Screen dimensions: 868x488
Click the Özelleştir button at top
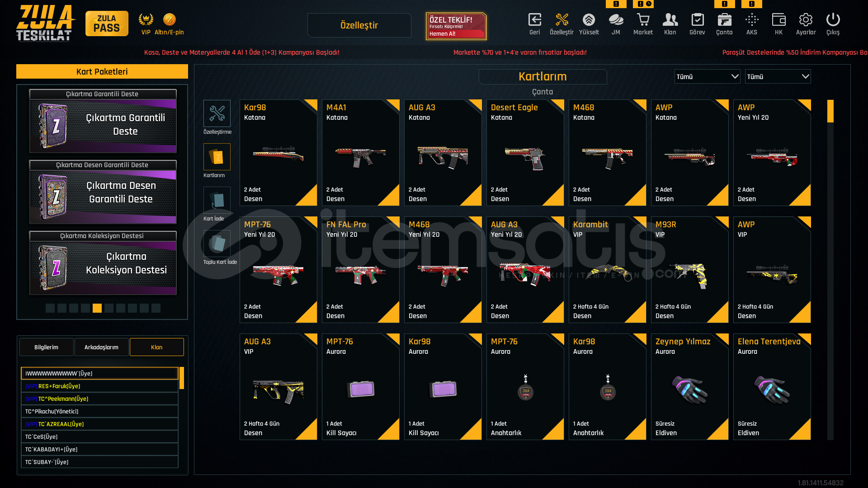359,25
